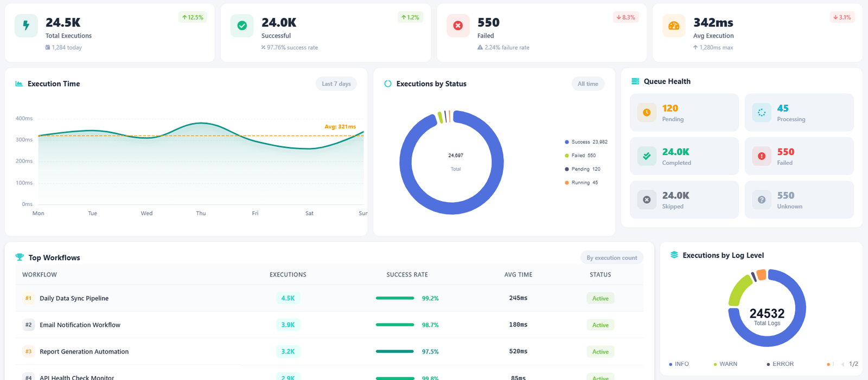Open the By execution count sort selector

click(x=612, y=257)
